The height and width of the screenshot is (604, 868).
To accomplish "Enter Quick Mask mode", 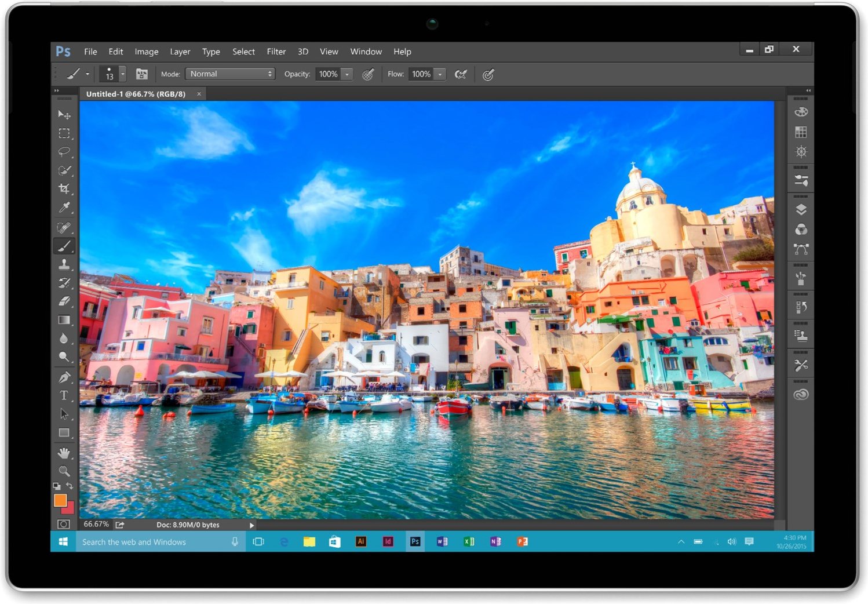I will coord(64,523).
